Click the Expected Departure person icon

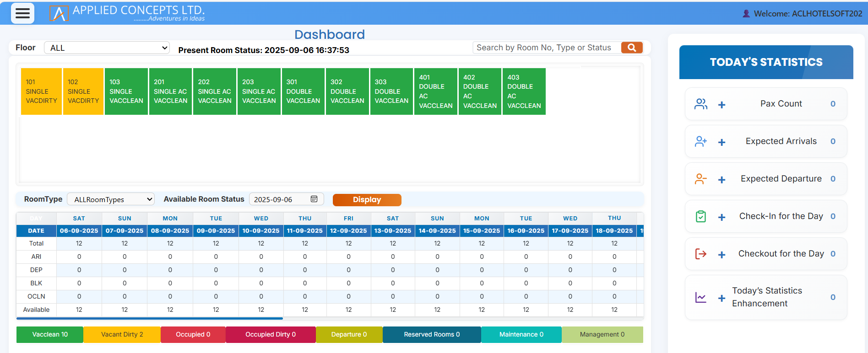click(700, 179)
